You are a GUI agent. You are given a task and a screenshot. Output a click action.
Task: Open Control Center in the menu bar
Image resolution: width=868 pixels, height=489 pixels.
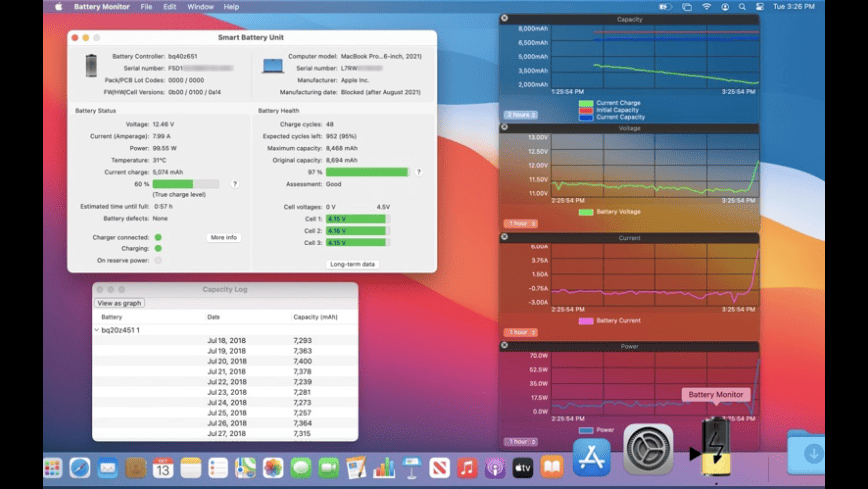click(760, 7)
